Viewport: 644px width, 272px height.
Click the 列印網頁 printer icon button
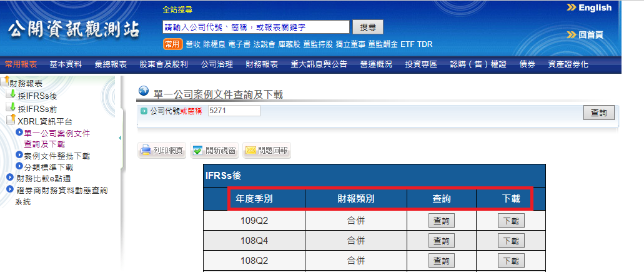tap(146, 151)
